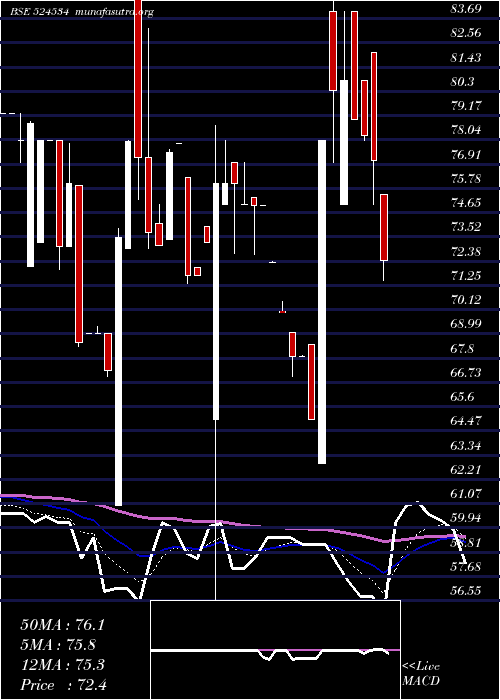
Task: Click the munafasutra.org watermark text
Action: [x=114, y=12]
